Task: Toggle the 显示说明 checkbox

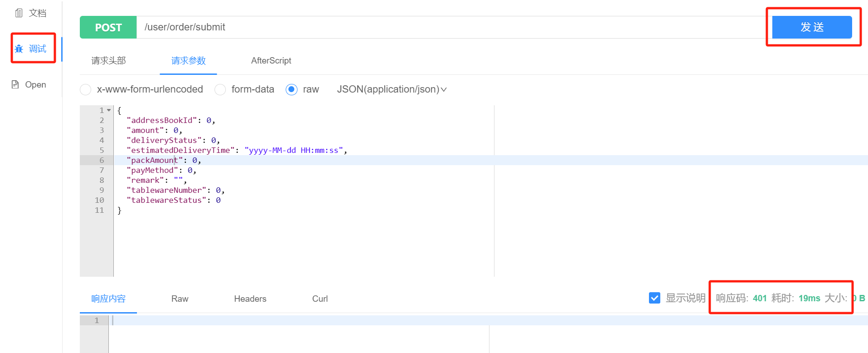Action: (x=654, y=298)
